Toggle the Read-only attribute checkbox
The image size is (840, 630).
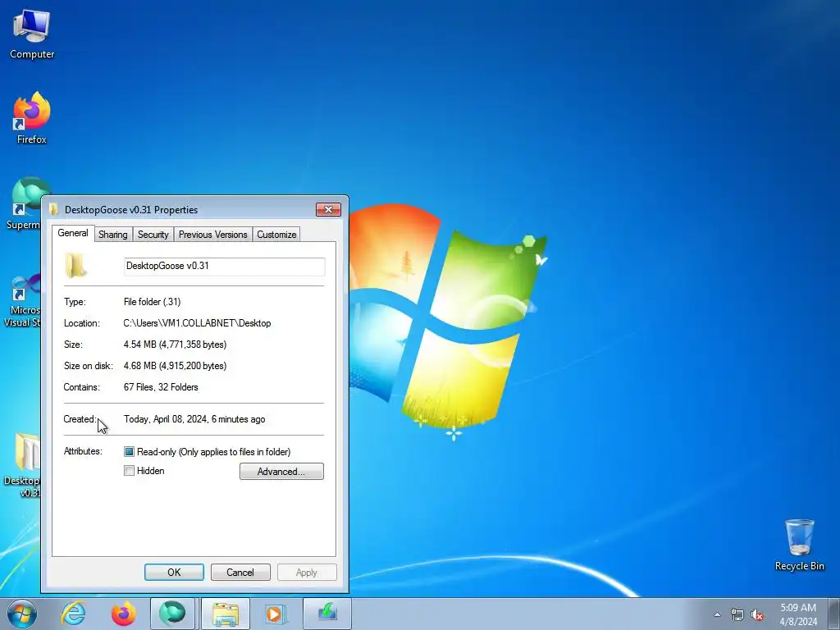[x=129, y=452]
